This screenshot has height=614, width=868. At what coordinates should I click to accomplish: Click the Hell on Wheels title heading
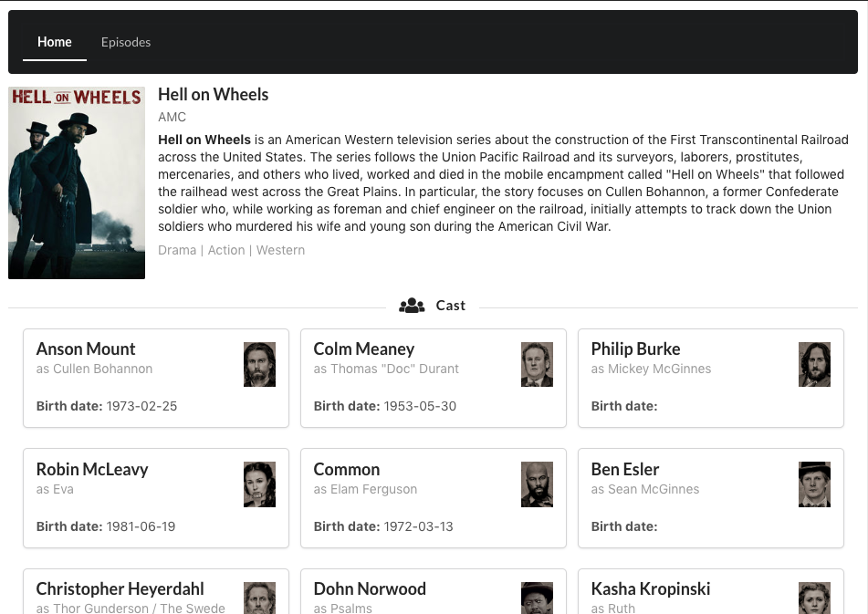213,94
